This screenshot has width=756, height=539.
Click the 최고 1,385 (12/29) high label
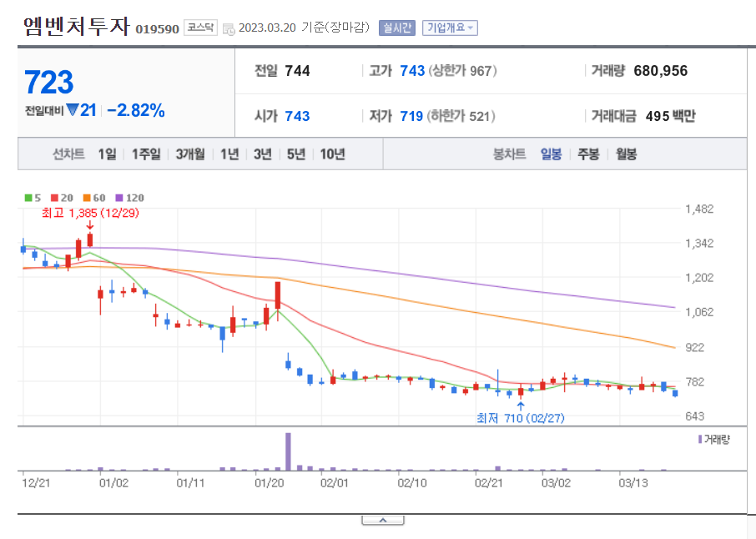(90, 213)
